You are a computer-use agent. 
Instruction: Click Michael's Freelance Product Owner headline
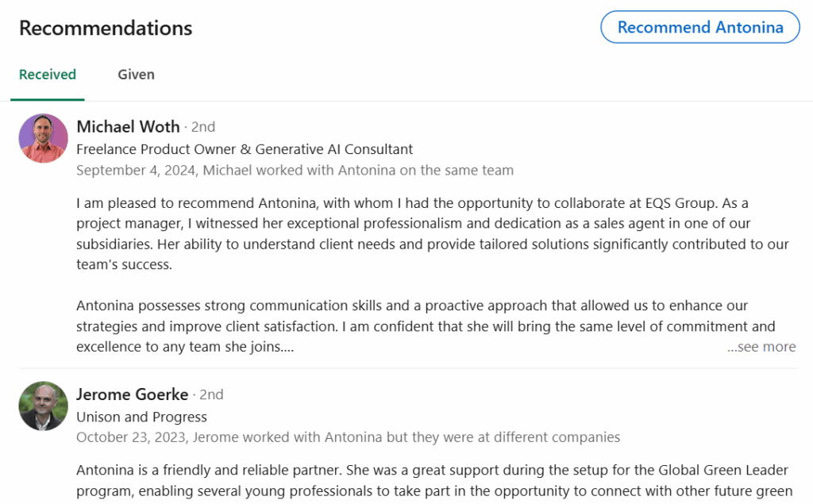tap(245, 149)
